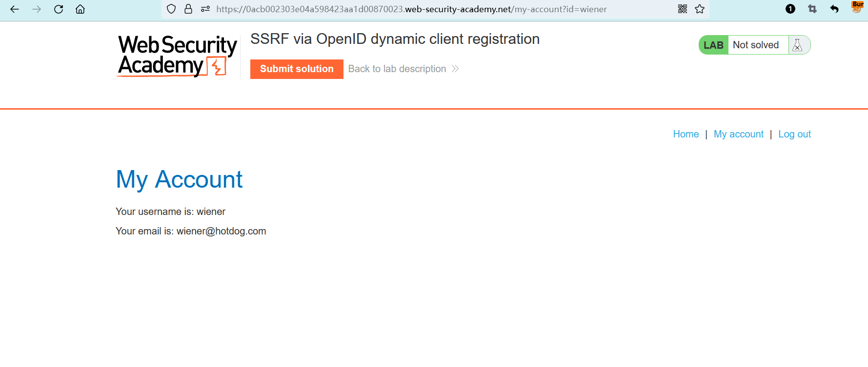Click the crop screenshot extension icon
This screenshot has height=367, width=868.
(812, 9)
